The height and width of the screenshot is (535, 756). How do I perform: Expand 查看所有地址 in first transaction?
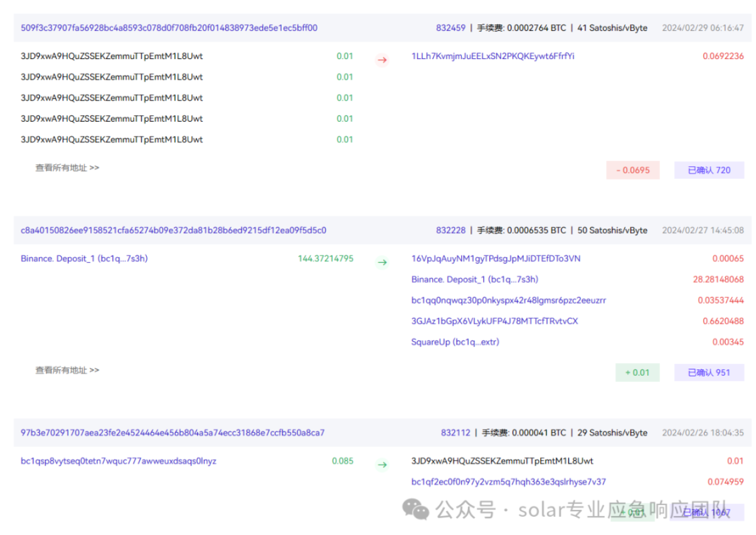pos(67,168)
